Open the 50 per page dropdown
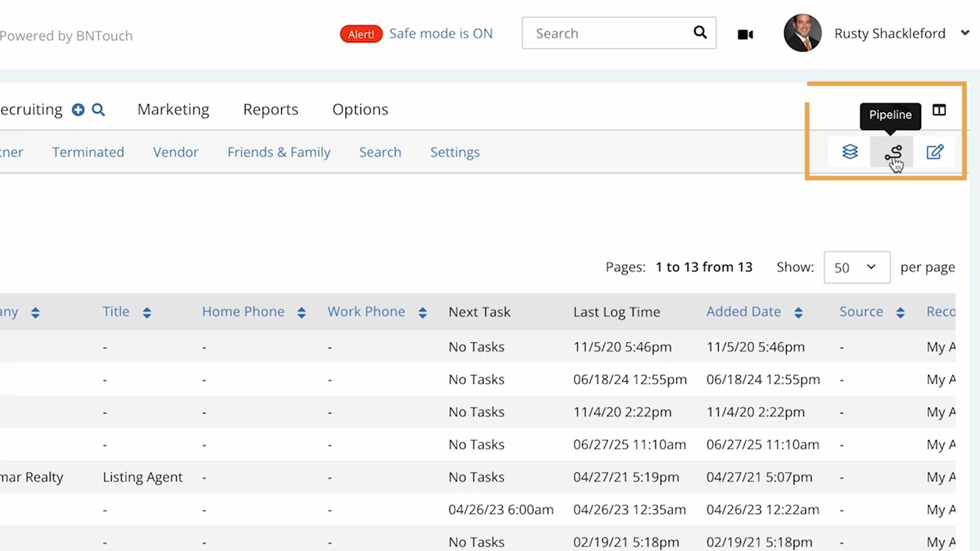The width and height of the screenshot is (980, 551). (x=857, y=267)
